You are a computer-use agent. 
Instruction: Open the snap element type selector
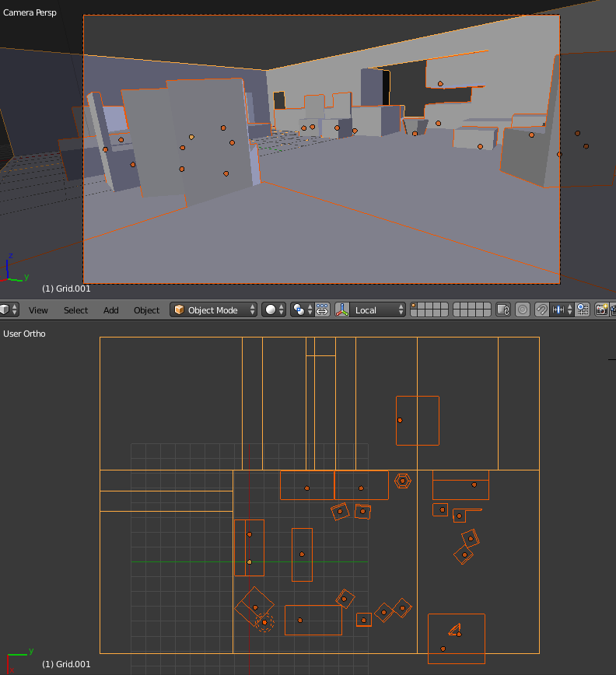point(562,310)
